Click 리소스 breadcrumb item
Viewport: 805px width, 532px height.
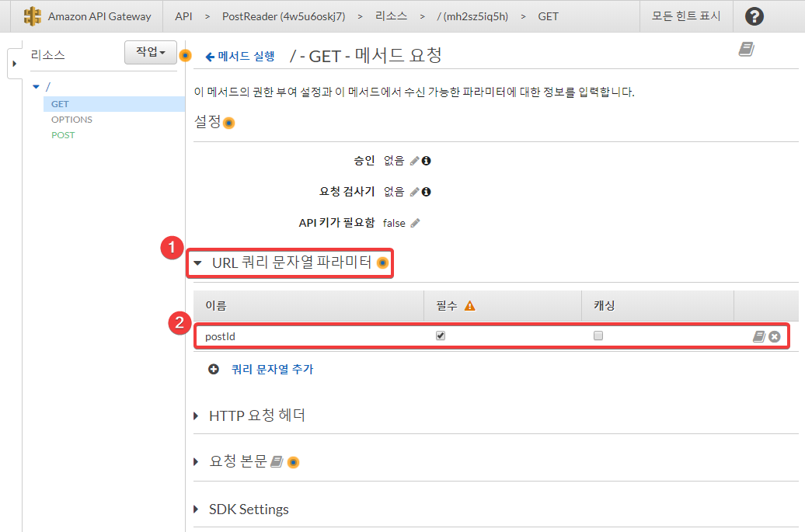point(391,16)
